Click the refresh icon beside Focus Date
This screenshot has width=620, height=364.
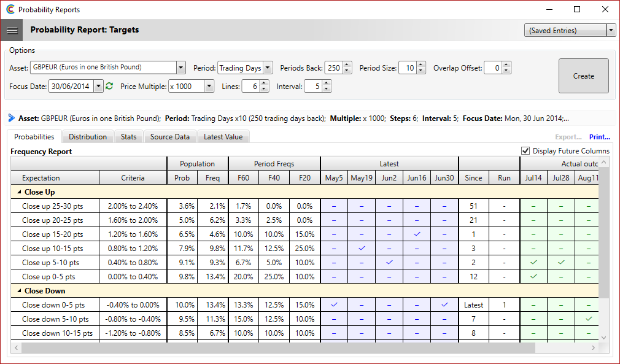point(108,86)
